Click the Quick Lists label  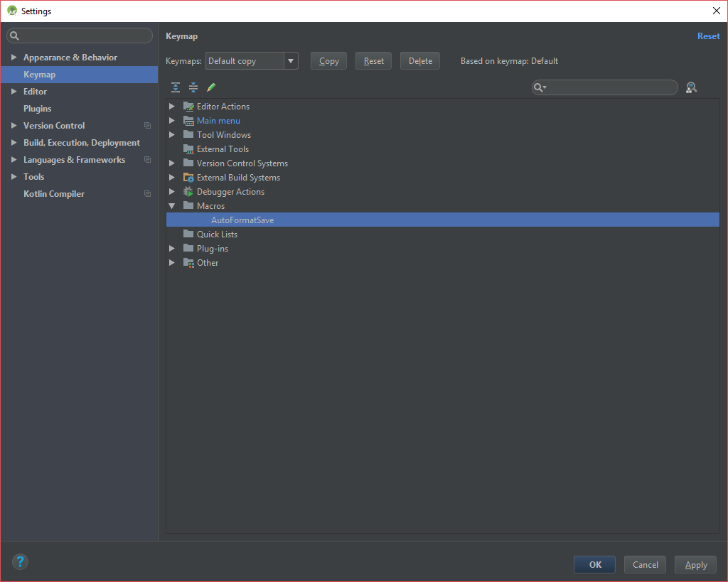point(217,235)
